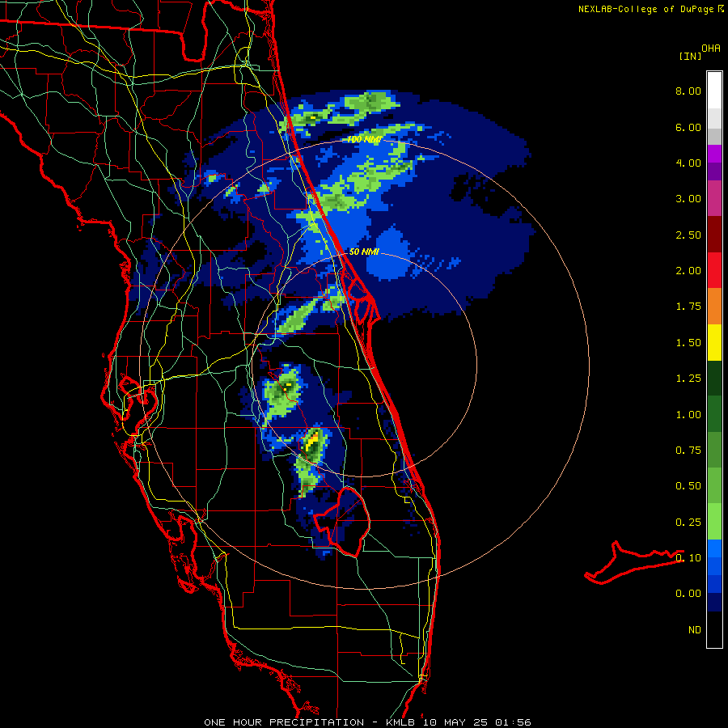Viewport: 728px width, 728px height.
Task: Pick the white swatch beside 8.00
Action: click(x=714, y=91)
